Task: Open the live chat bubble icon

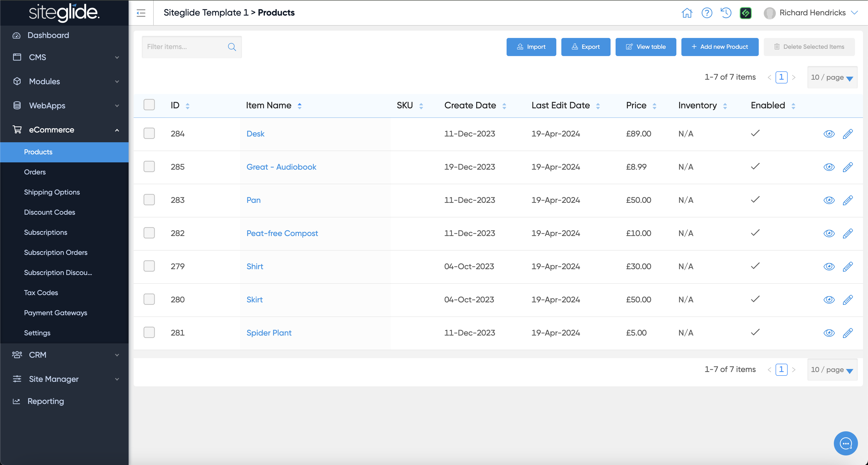Action: tap(845, 443)
